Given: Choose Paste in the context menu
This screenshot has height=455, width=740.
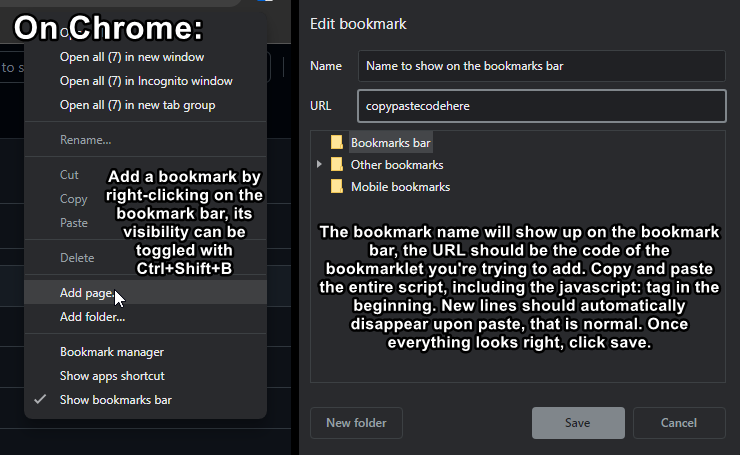Looking at the screenshot, I should point(145,223).
